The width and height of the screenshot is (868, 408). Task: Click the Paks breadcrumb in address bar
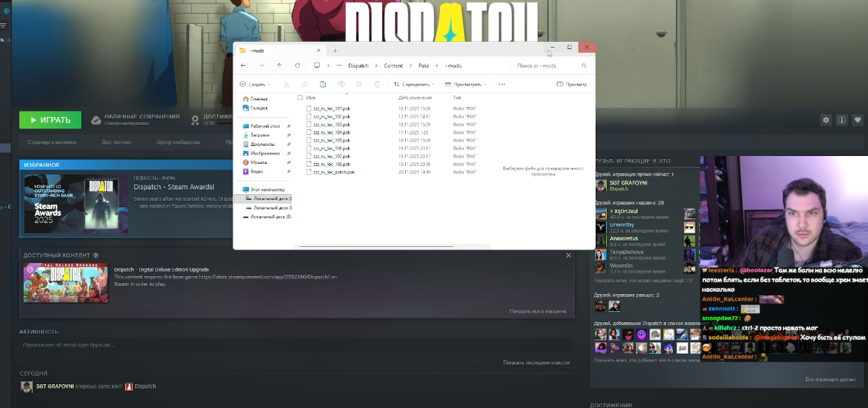click(424, 66)
